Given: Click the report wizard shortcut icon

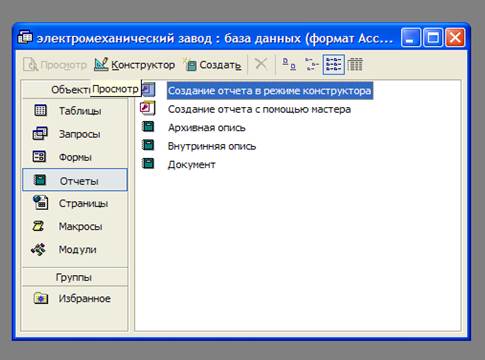Looking at the screenshot, I should click(x=148, y=108).
